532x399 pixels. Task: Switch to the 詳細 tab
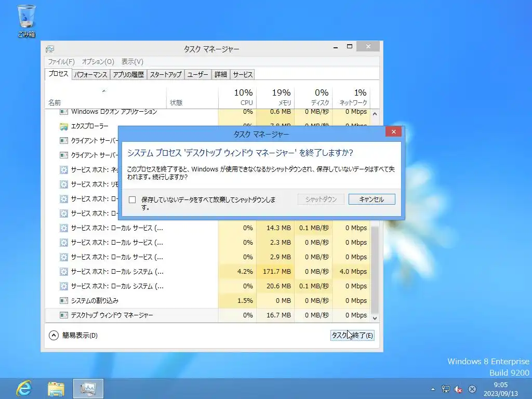pos(220,75)
